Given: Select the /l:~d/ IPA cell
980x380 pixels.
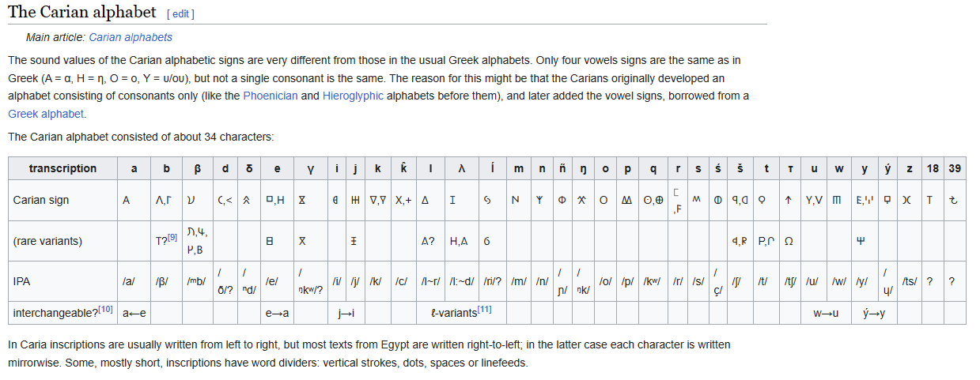Looking at the screenshot, I should [461, 281].
